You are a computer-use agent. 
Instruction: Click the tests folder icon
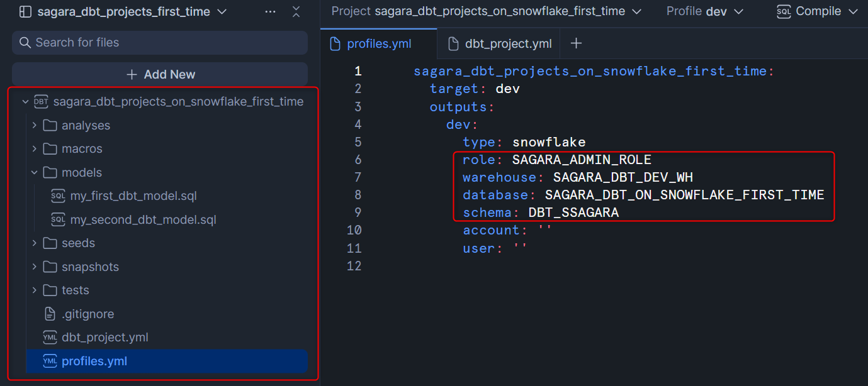pos(50,290)
